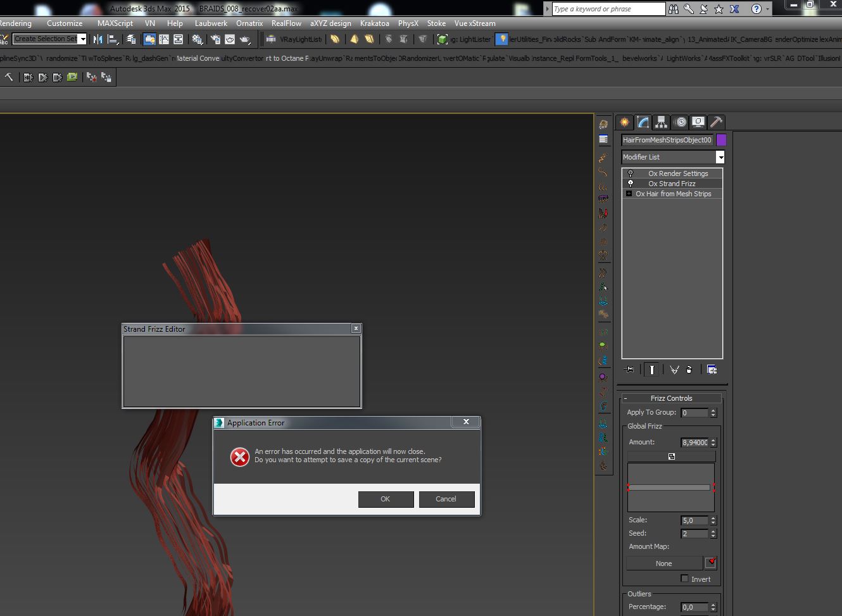842x616 pixels.
Task: Expand Ox Hair from Mesh Strips
Action: (629, 194)
